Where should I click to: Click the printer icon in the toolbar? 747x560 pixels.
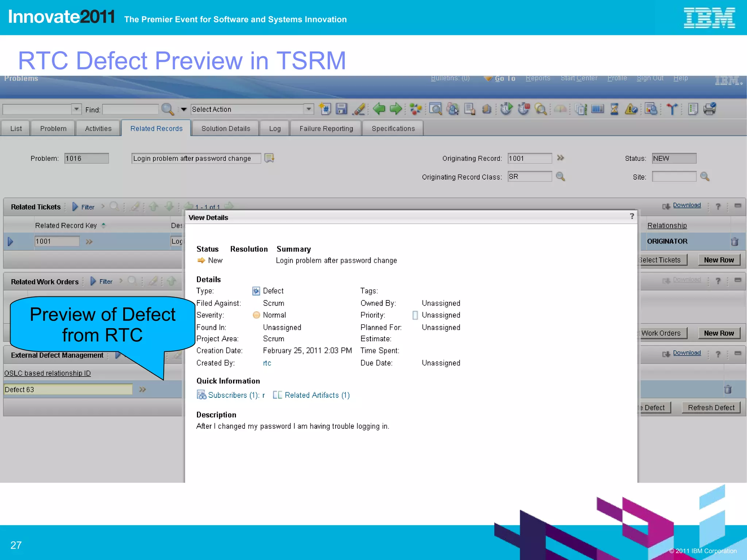tap(710, 109)
